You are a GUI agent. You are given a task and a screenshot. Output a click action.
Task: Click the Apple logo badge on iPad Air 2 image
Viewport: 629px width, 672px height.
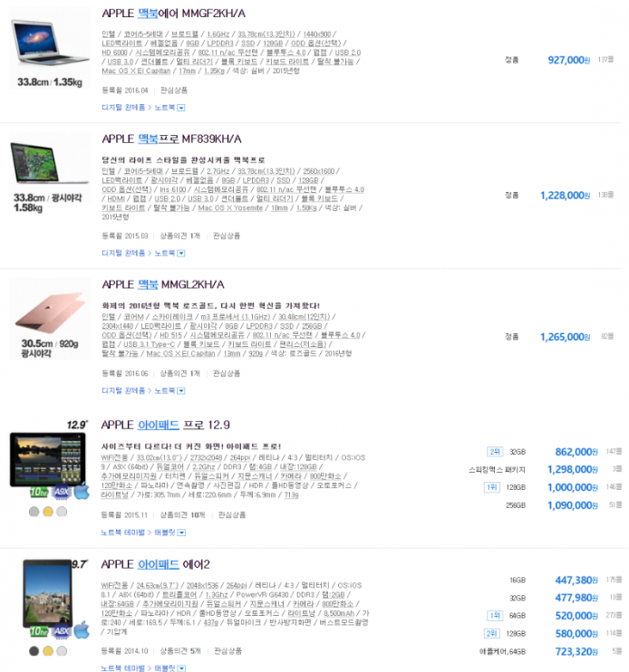click(x=82, y=630)
